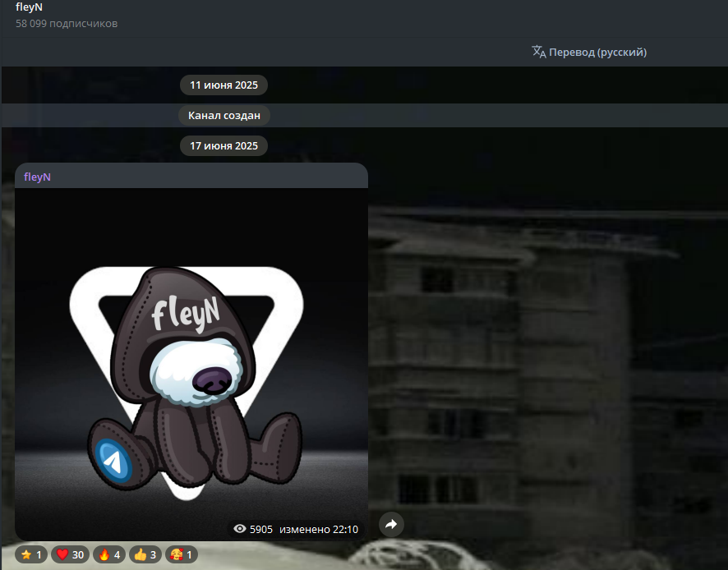Click the изменено 22:10 timestamp
The width and height of the screenshot is (728, 570).
(319, 529)
